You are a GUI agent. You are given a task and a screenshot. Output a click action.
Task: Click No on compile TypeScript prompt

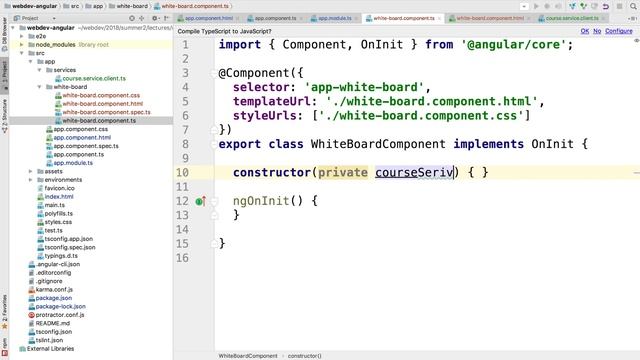click(x=597, y=31)
